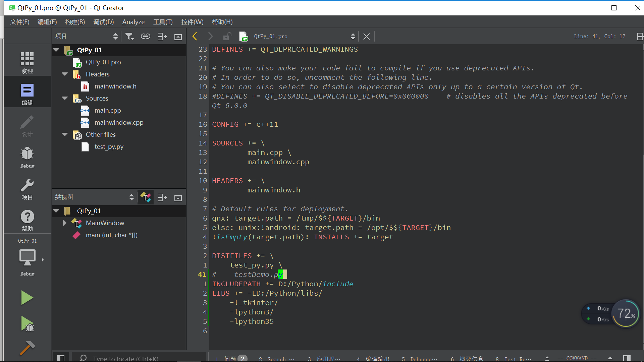
Task: Click the filter tree funnel icon
Action: pos(129,37)
